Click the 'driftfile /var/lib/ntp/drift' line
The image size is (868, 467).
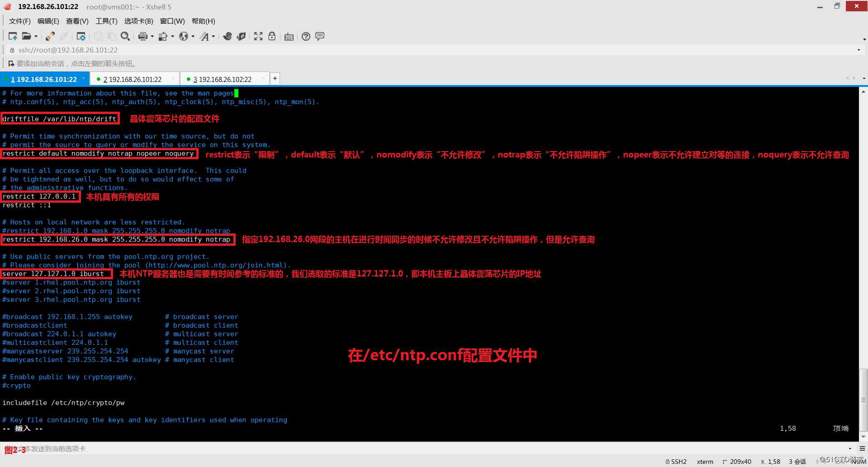pos(60,119)
